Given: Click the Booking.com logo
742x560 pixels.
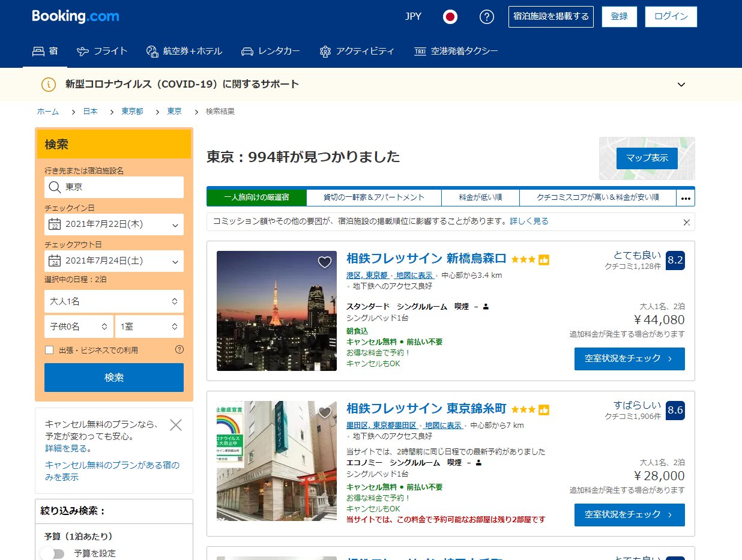Looking at the screenshot, I should click(76, 16).
